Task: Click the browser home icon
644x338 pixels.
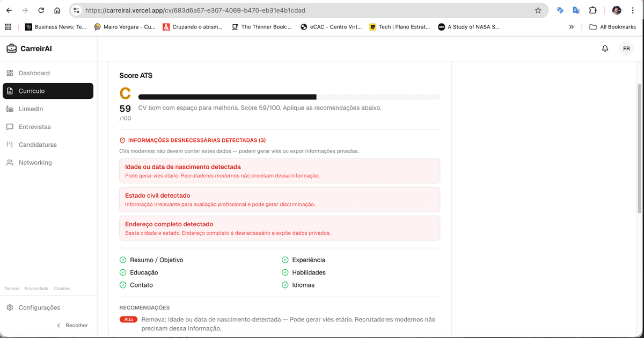Action: (x=57, y=10)
